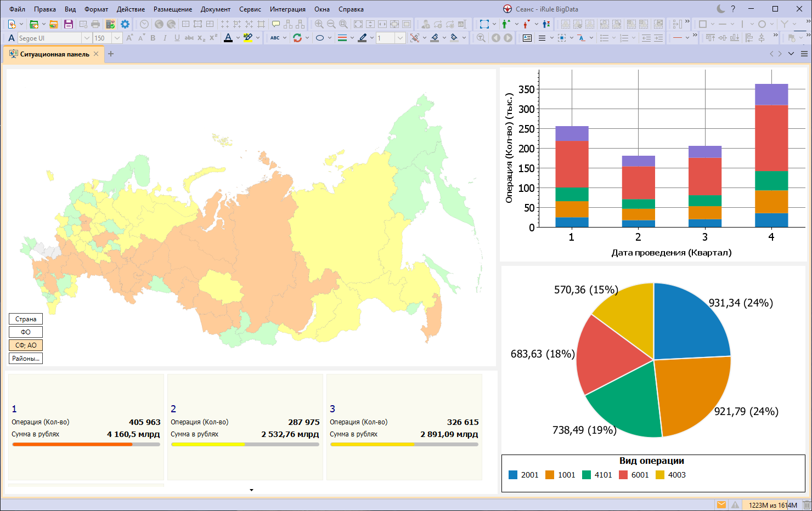
Task: Open the Документ menu
Action: click(x=215, y=9)
